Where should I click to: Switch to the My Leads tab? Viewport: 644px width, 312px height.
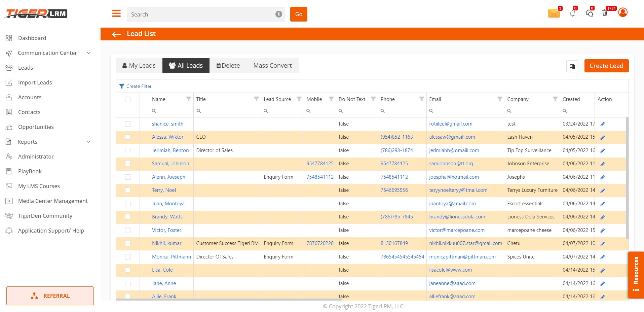pyautogui.click(x=139, y=65)
